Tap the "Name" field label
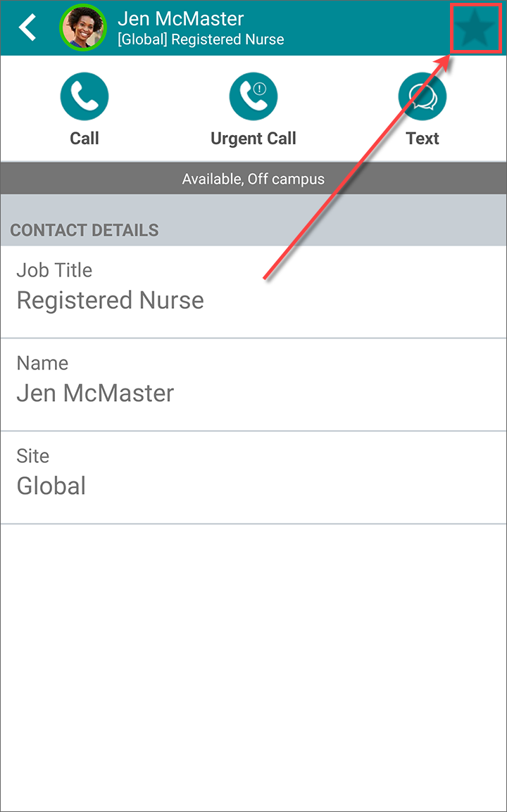The width and height of the screenshot is (507, 812). click(x=42, y=363)
